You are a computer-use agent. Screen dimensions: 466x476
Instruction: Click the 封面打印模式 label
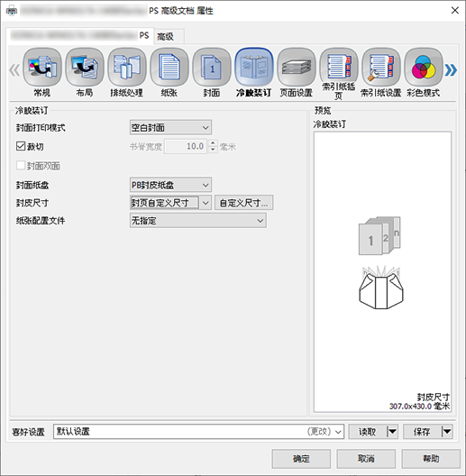click(41, 128)
